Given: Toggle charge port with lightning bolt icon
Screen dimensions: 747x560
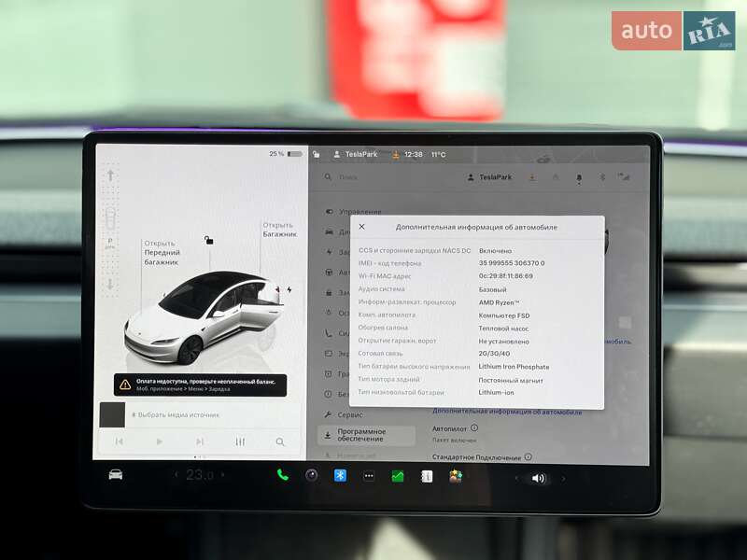Looking at the screenshot, I should tap(289, 289).
